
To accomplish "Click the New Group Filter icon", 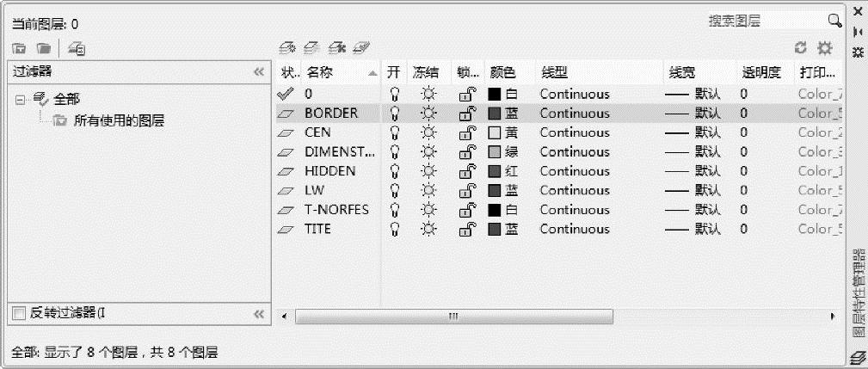I will [x=42, y=50].
